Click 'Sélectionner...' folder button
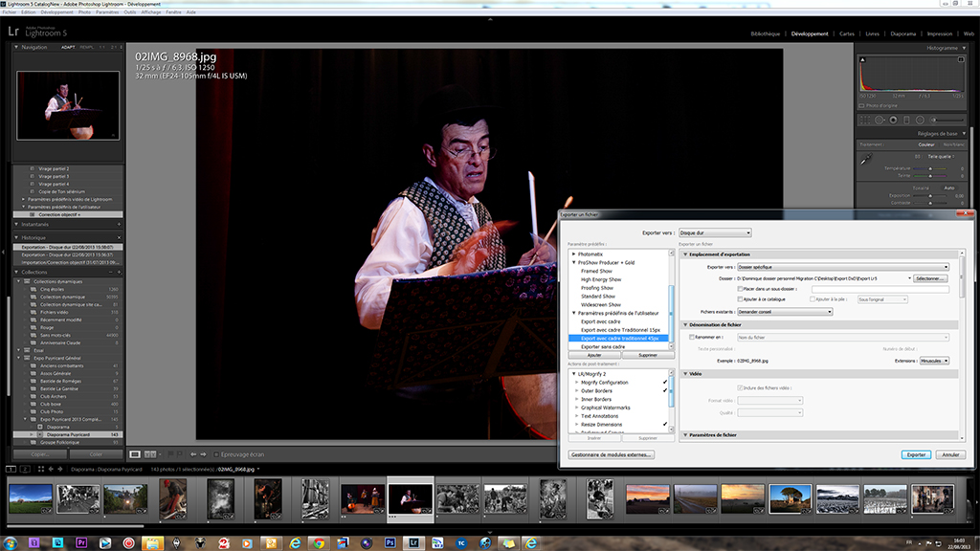Viewport: 980px width, 551px height. click(930, 278)
